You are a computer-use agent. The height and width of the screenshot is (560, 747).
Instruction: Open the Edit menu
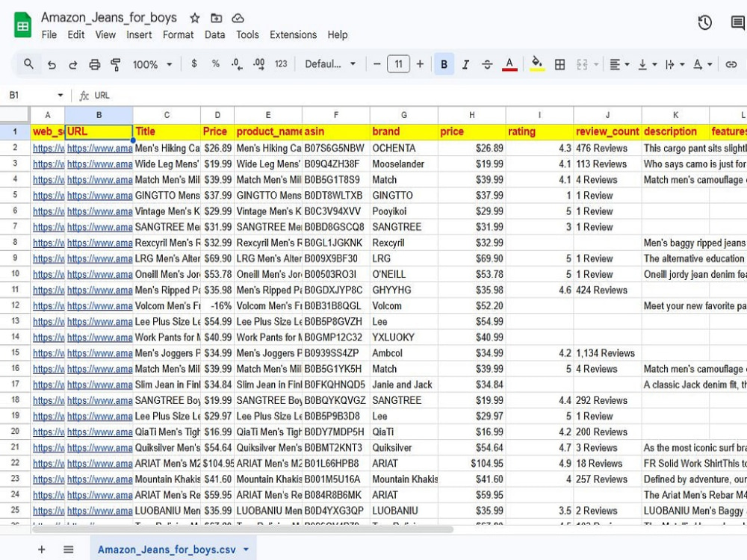point(75,35)
